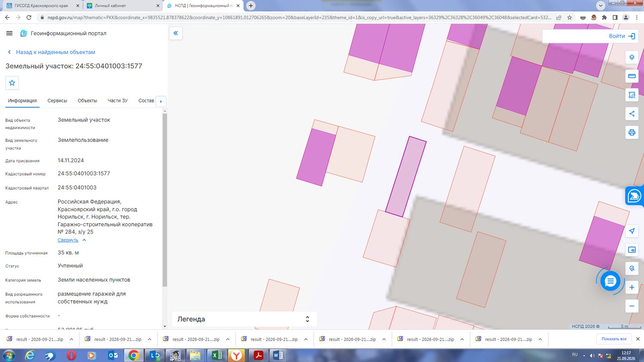Expand the Легенда panel
644x362 pixels.
[244, 319]
